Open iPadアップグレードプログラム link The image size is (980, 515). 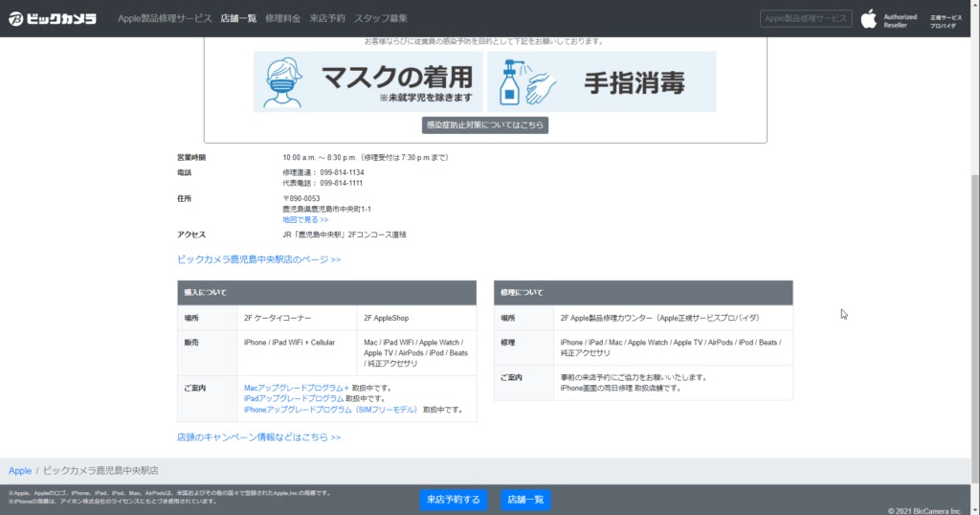(294, 399)
